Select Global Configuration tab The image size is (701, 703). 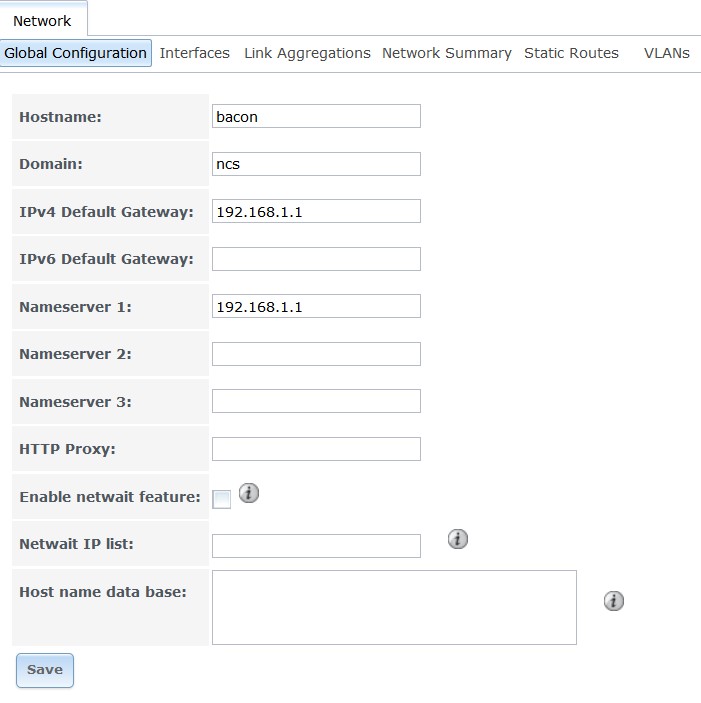point(76,53)
